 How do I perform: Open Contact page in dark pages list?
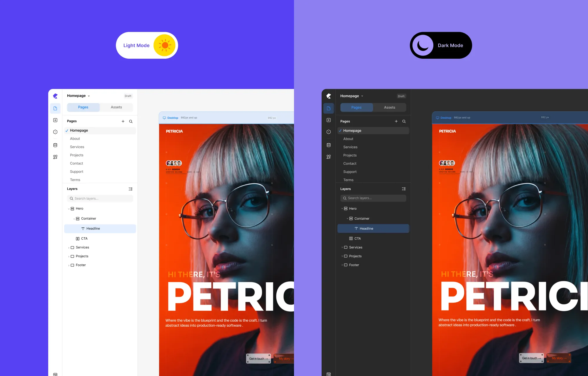tap(350, 164)
